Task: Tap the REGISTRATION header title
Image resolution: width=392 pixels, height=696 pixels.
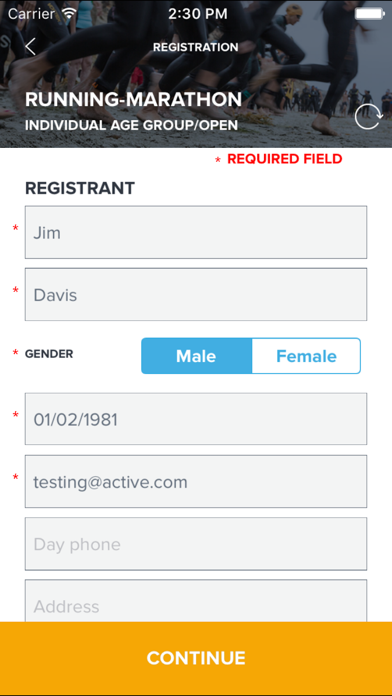Action: [196, 47]
